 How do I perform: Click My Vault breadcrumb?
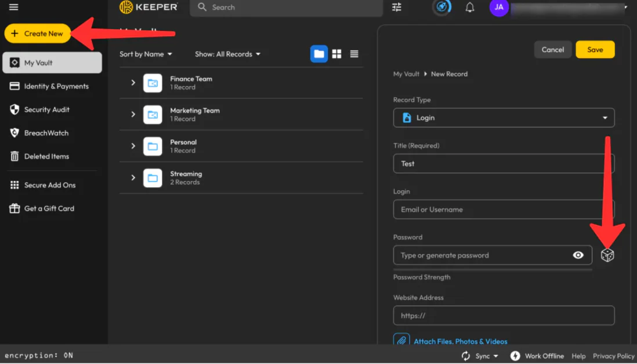(x=406, y=74)
